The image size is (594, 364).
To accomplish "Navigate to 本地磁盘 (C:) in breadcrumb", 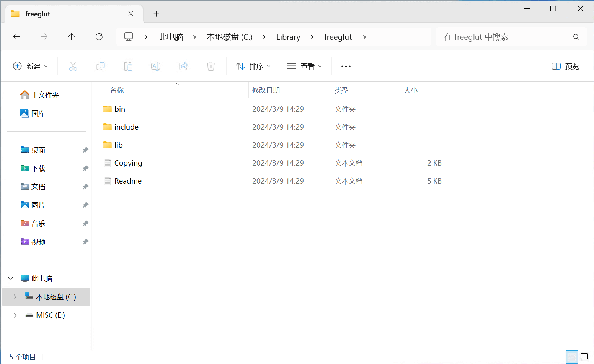I will [x=230, y=37].
